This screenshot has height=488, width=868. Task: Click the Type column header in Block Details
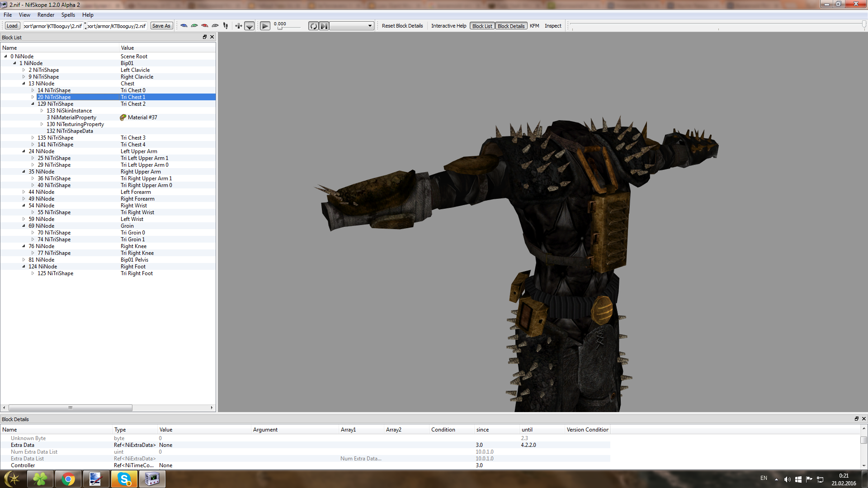click(x=135, y=430)
